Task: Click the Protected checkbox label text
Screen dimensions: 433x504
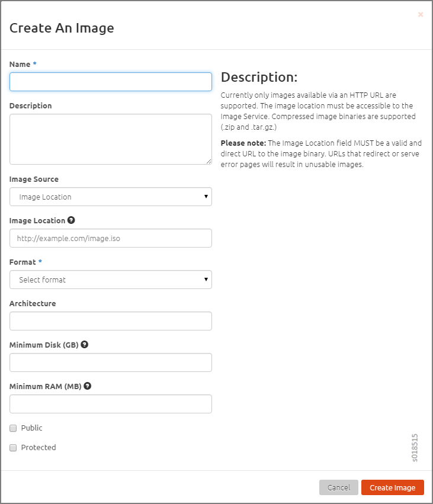Action: [x=39, y=448]
